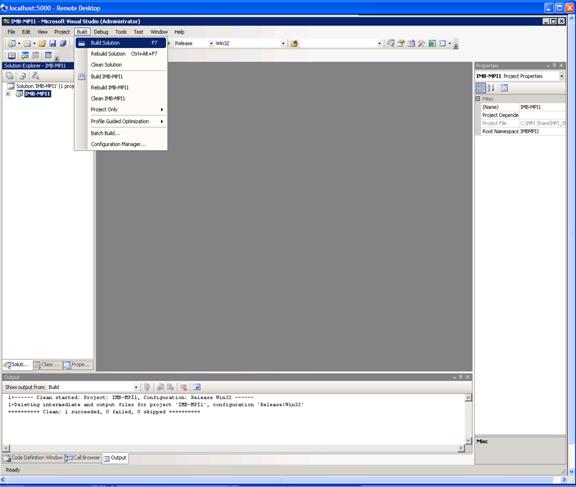576x487 pixels.
Task: Select the IMB-MPI1 project node
Action: coord(37,94)
